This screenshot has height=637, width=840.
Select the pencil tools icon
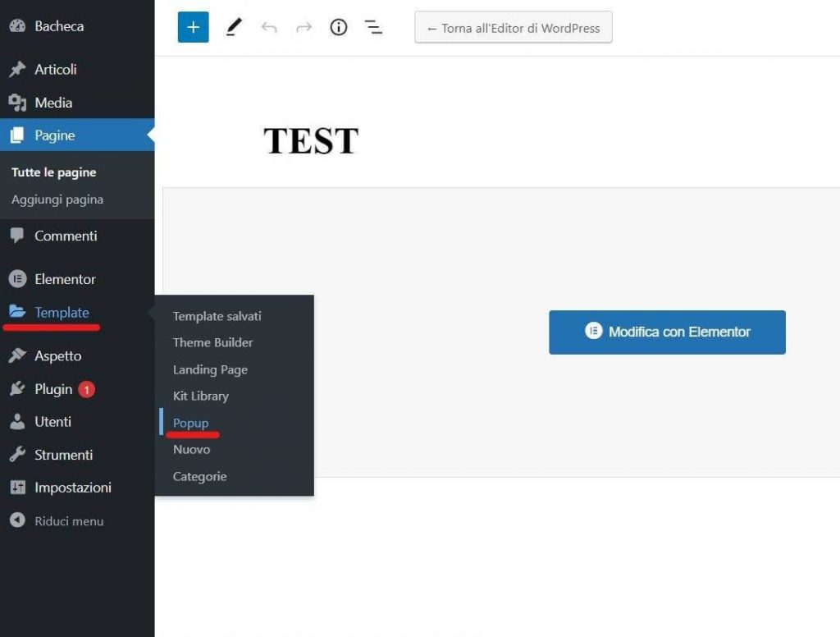[234, 27]
